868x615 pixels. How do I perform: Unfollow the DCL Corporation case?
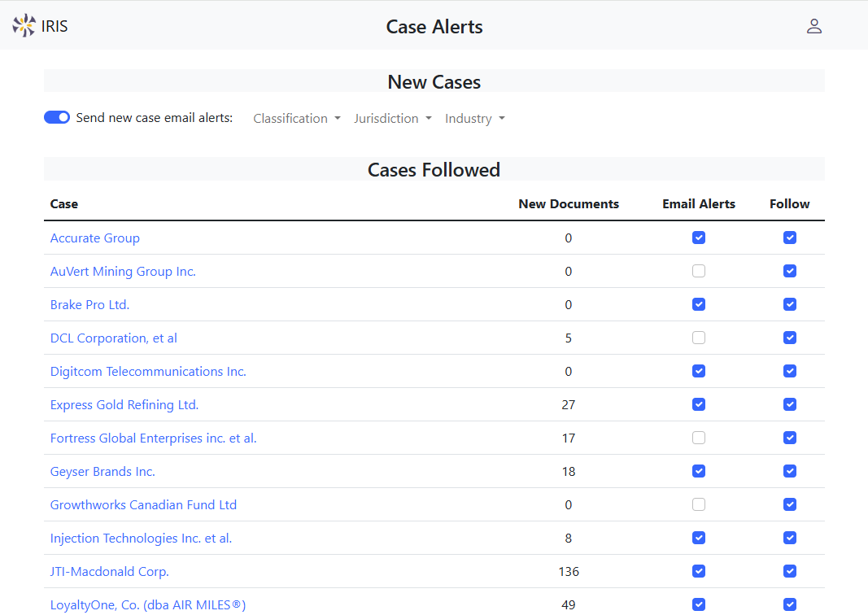(x=790, y=338)
